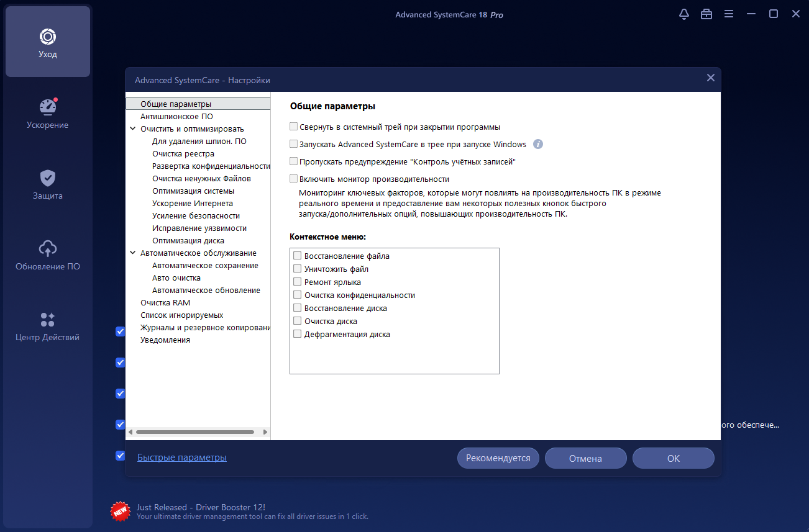Image resolution: width=809 pixels, height=532 pixels.
Task: Check Очистка конфиденциальности context menu option
Action: tap(298, 295)
